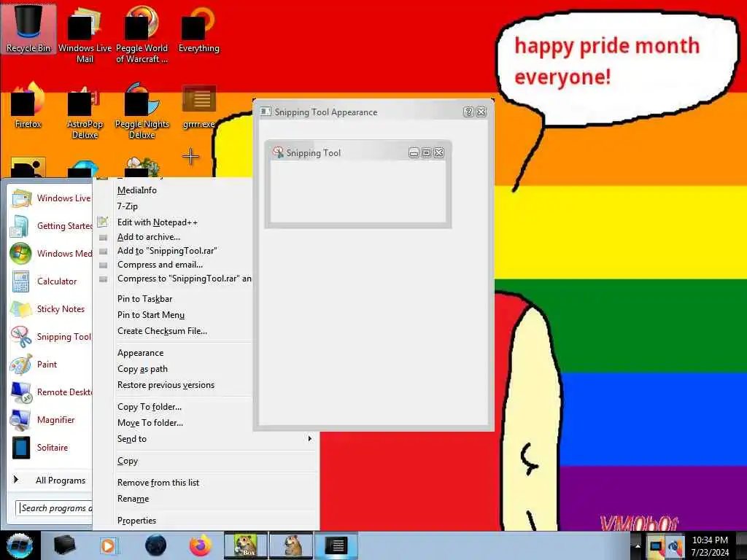Select Add to archive...
This screenshot has width=747, height=560.
pos(149,237)
